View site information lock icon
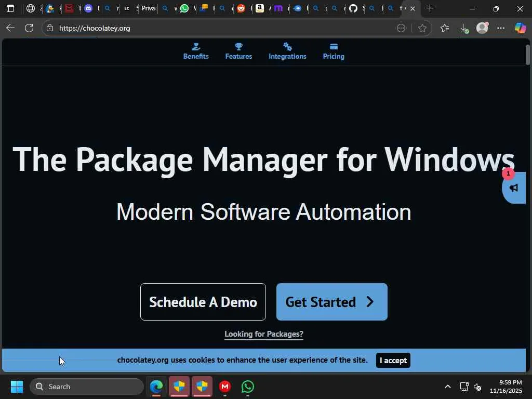Image resolution: width=532 pixels, height=399 pixels. pos(50,28)
